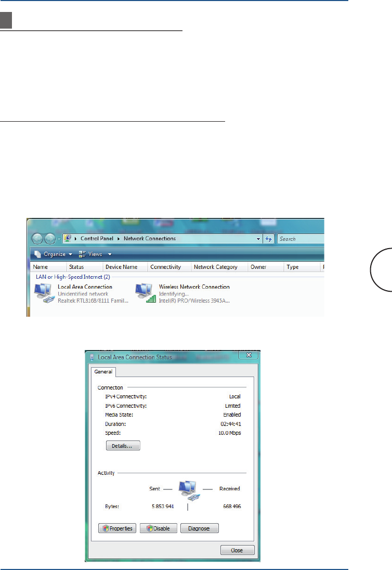The height and width of the screenshot is (570, 392).
Task: Select the Local Area Connection icon
Action: [x=44, y=293]
